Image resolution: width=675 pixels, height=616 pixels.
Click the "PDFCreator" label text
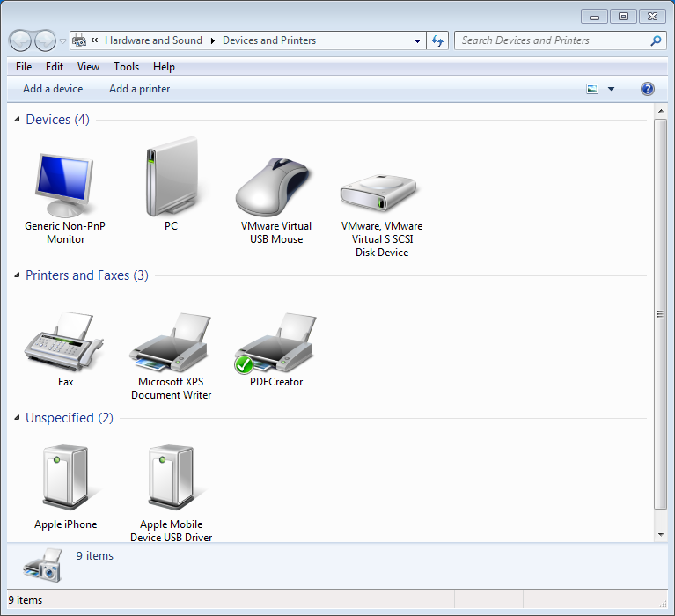point(276,382)
